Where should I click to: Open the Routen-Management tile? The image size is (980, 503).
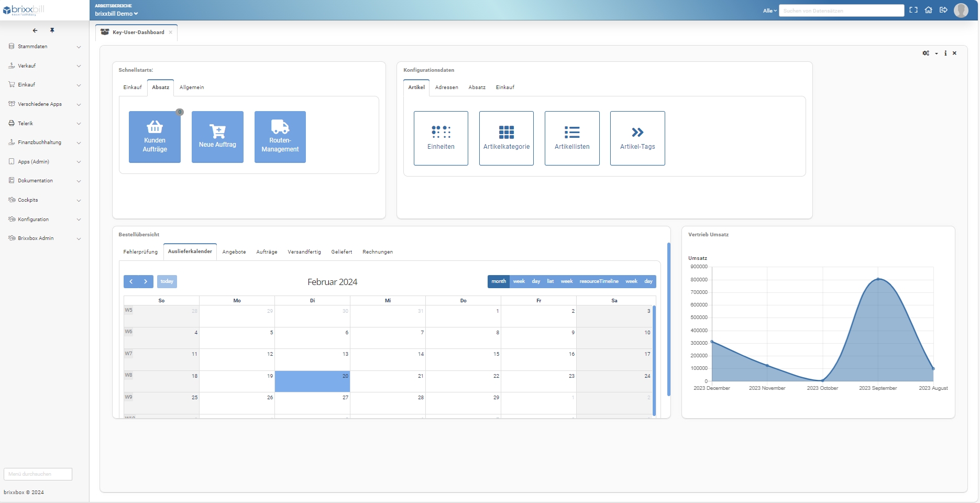click(x=280, y=137)
